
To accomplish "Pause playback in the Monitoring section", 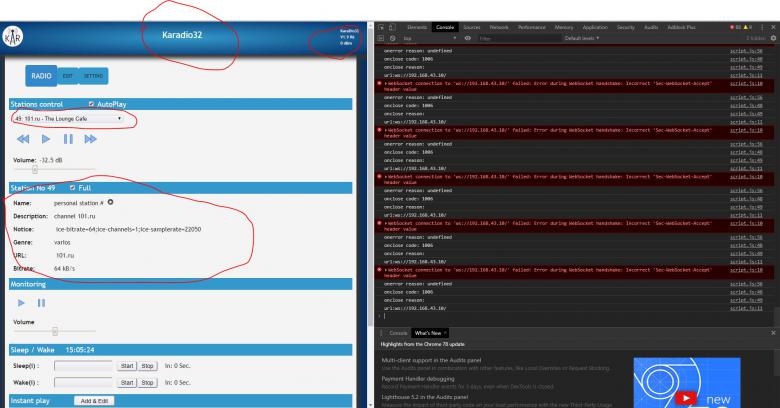I will pyautogui.click(x=41, y=303).
